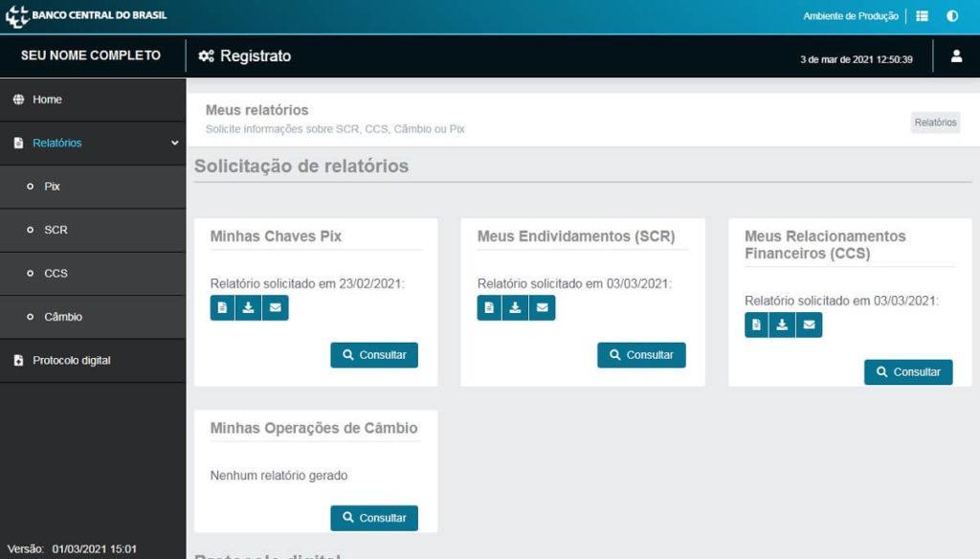This screenshot has width=980, height=559.
Task: Click Consultar under Minhas Operações de Câmbio
Action: (374, 518)
